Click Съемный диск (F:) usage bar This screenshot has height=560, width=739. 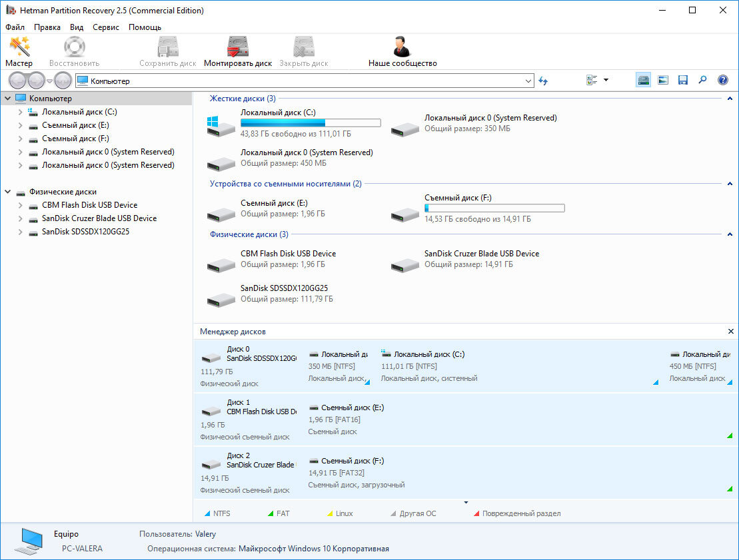tap(494, 208)
